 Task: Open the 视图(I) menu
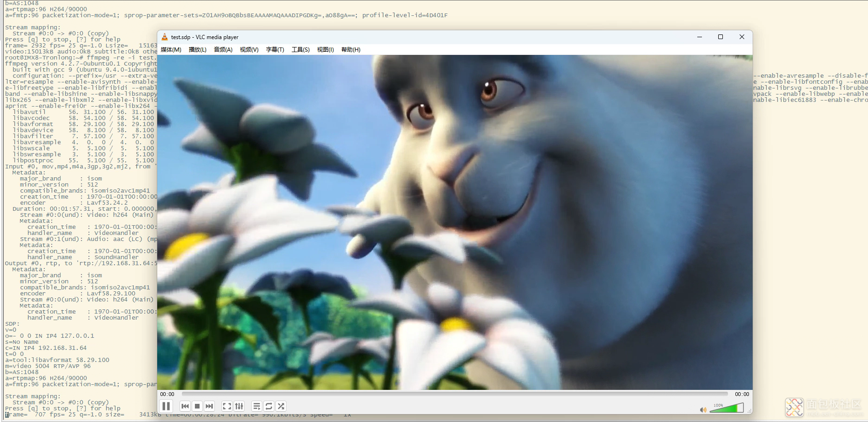tap(325, 50)
